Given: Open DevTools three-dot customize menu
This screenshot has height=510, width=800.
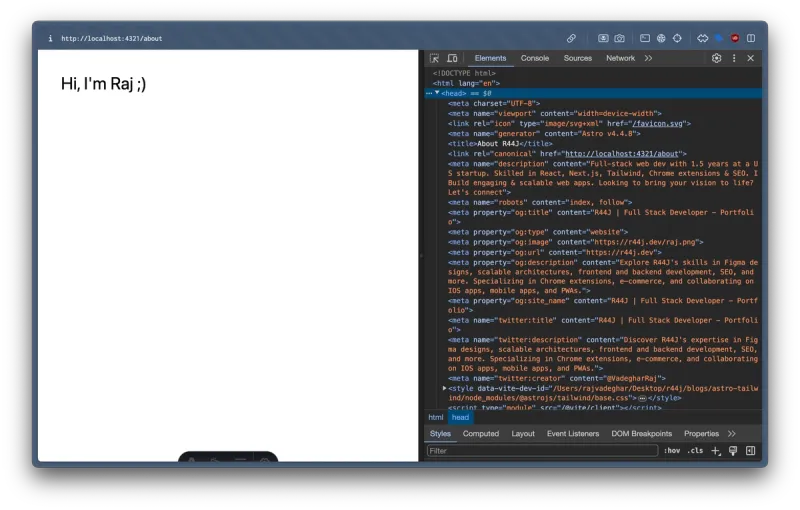Looking at the screenshot, I should [x=734, y=58].
